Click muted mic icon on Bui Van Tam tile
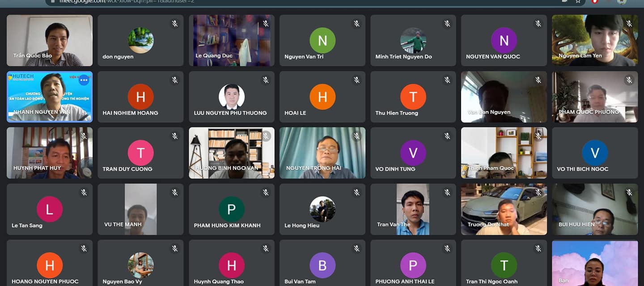The height and width of the screenshot is (286, 644). [x=356, y=248]
